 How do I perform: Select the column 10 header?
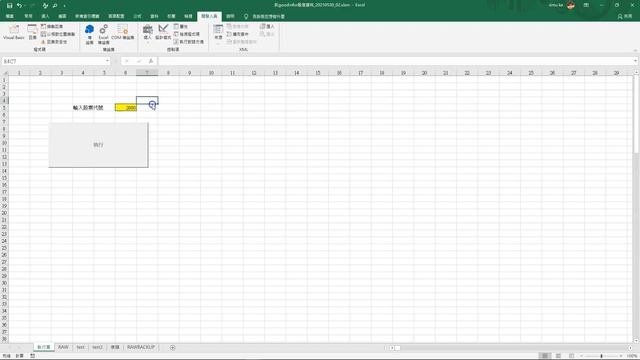[211, 73]
